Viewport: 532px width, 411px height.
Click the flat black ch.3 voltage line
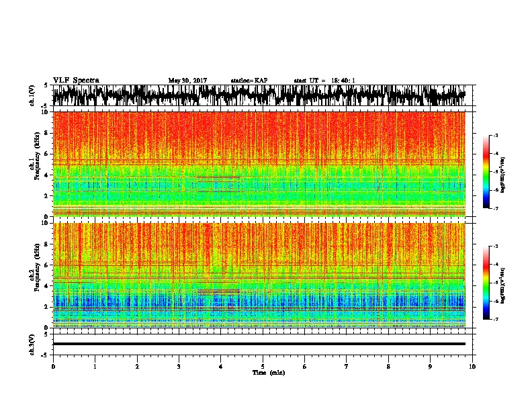click(x=259, y=344)
